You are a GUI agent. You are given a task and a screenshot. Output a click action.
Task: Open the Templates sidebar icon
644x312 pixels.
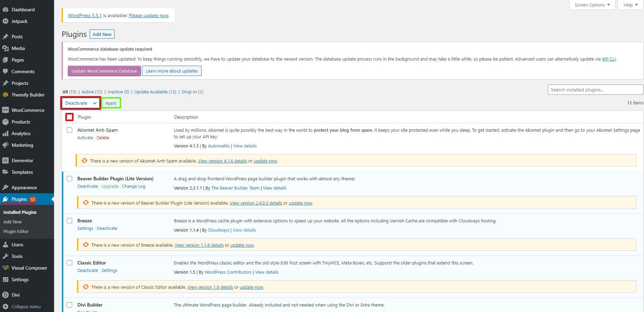(x=6, y=172)
